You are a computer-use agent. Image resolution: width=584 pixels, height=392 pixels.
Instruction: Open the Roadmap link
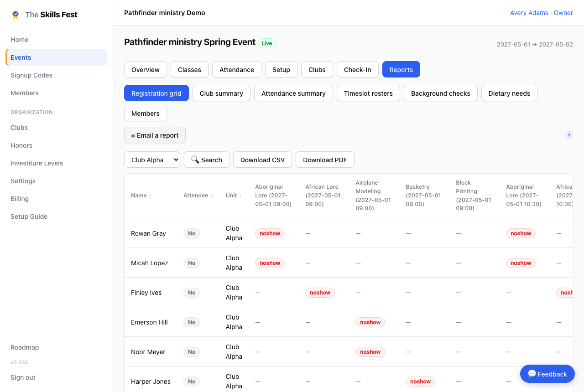coord(56,347)
